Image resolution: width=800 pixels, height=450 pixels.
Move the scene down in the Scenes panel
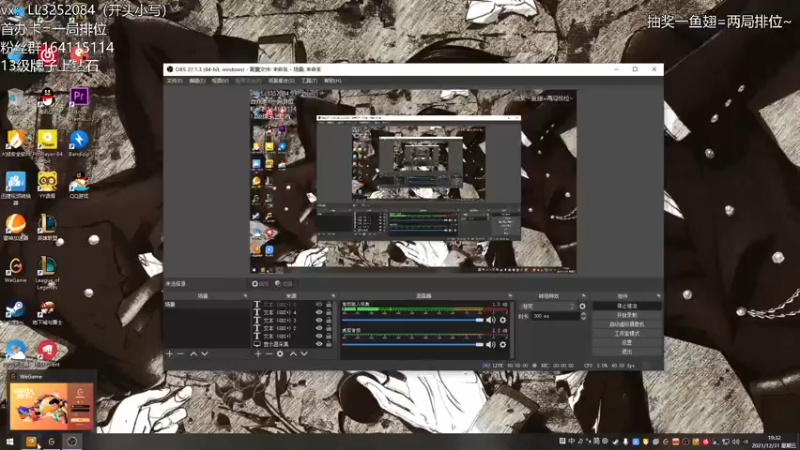205,354
